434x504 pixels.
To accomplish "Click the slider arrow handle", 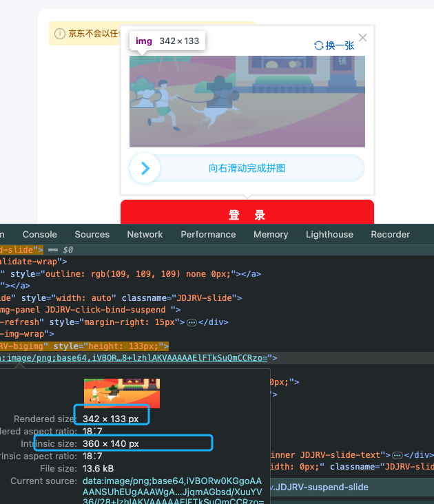I will [x=145, y=168].
